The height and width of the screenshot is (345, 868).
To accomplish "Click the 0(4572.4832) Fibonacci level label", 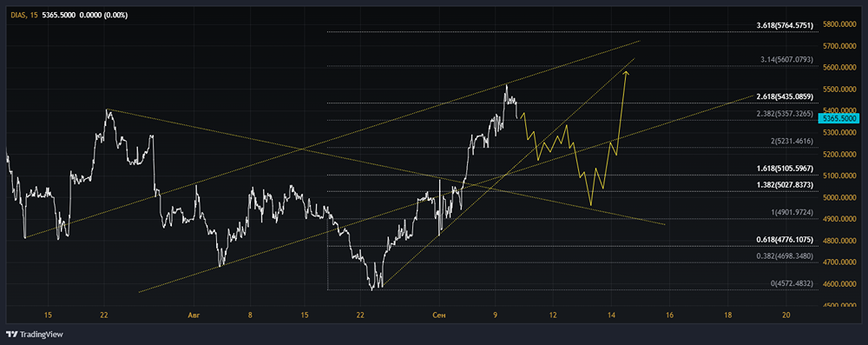I will pyautogui.click(x=792, y=283).
